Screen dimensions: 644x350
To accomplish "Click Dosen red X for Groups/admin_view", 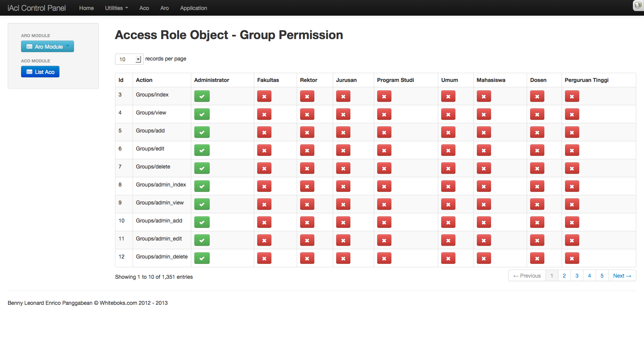I will [537, 204].
